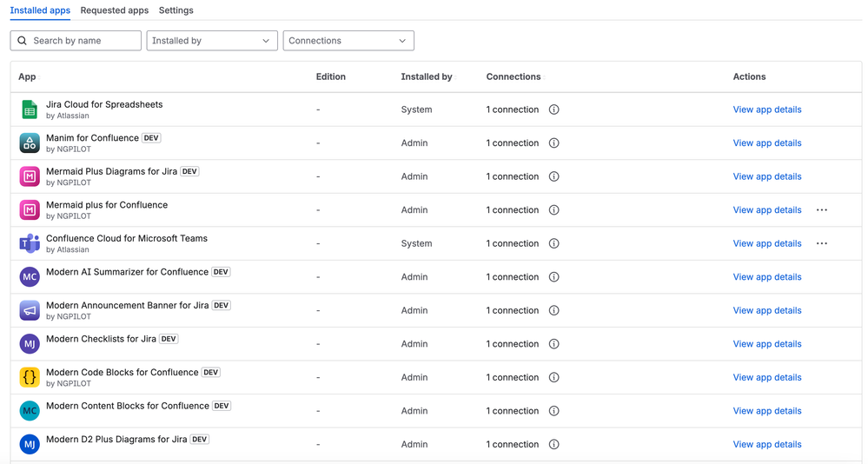
Task: Click "System" in the Jira Cloud for Spreadsheets row
Action: pyautogui.click(x=416, y=109)
